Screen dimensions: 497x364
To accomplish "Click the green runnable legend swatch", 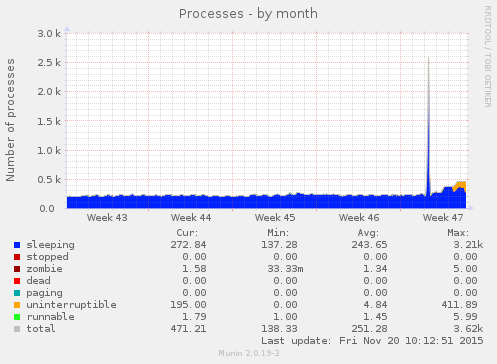I will tap(17, 317).
